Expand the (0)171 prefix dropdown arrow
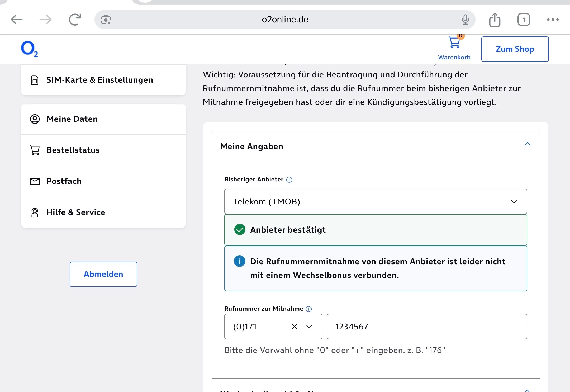570x392 pixels. 309,327
